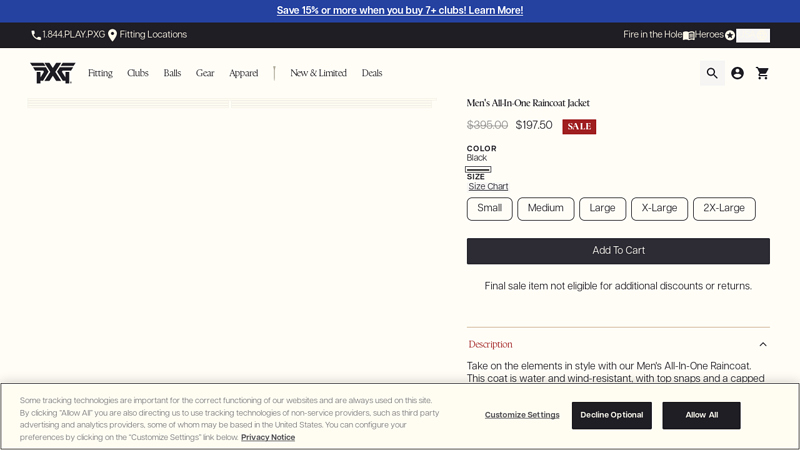Select size Medium
This screenshot has height=450, width=800.
[545, 209]
